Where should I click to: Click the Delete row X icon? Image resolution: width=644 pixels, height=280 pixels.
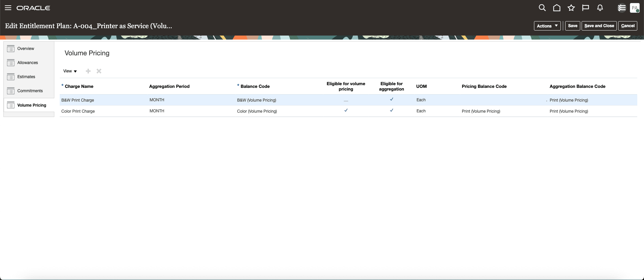[x=99, y=71]
